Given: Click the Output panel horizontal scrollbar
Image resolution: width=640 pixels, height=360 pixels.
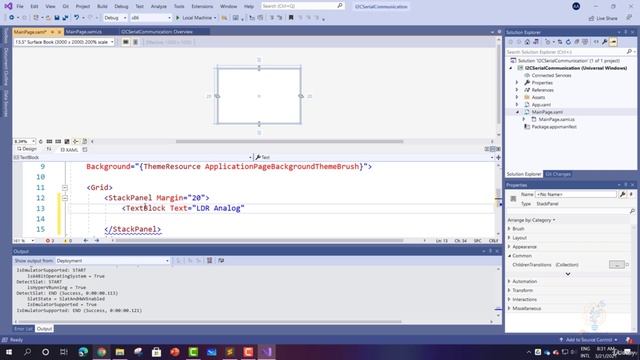Looking at the screenshot, I should (x=210, y=322).
